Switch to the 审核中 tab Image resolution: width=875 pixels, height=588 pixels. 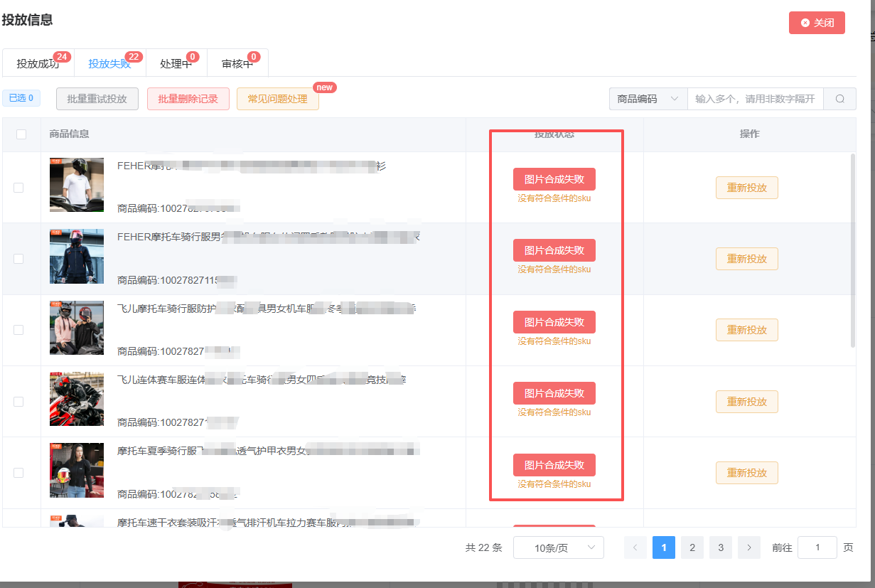point(237,64)
